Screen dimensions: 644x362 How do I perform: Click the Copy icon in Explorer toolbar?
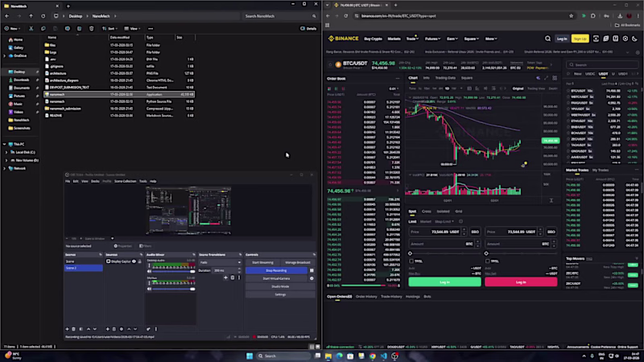(43, 29)
